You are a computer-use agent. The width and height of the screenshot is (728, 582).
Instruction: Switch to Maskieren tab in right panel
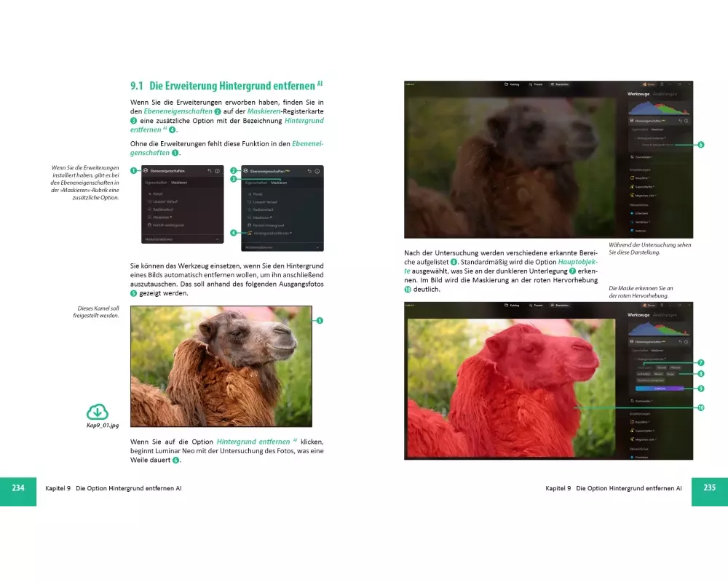pos(279,183)
